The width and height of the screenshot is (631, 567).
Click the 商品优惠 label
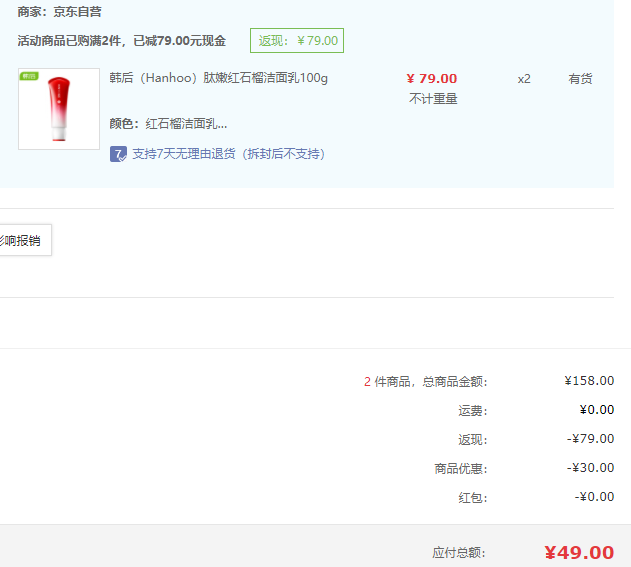[461, 468]
